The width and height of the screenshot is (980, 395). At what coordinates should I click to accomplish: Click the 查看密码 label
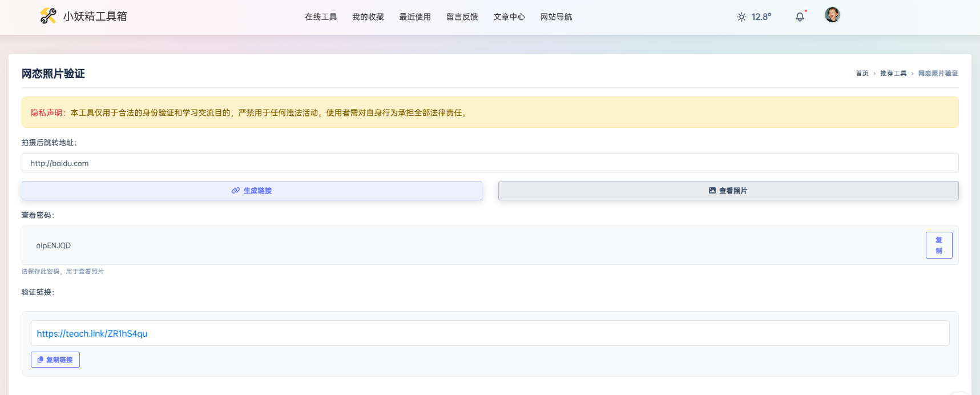click(x=38, y=215)
